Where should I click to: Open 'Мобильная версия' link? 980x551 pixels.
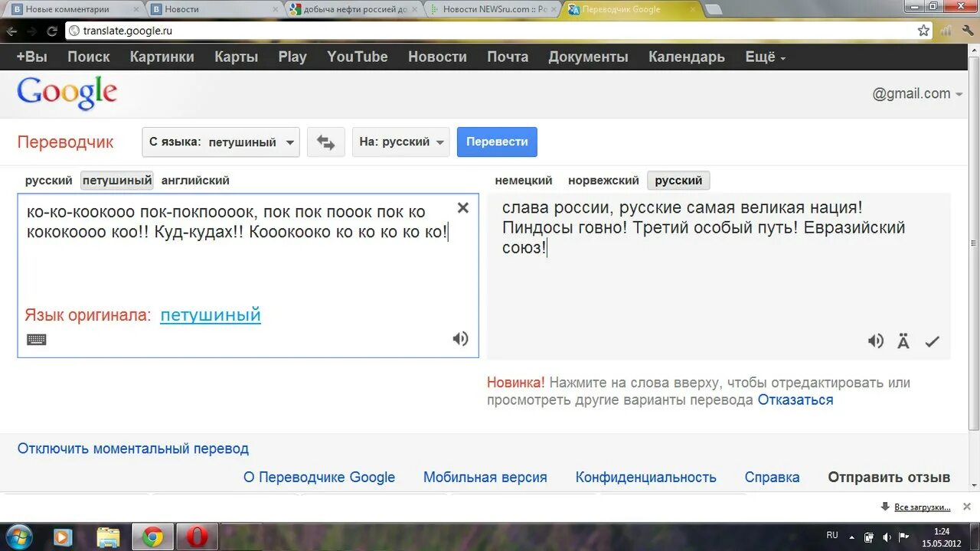click(485, 477)
